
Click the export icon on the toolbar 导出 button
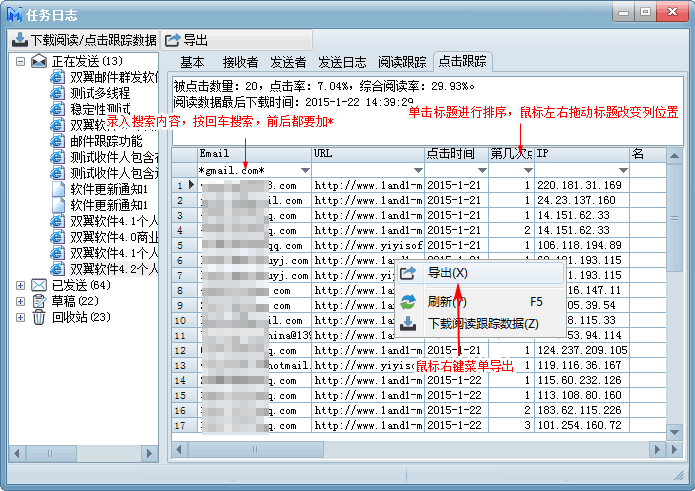tap(172, 40)
